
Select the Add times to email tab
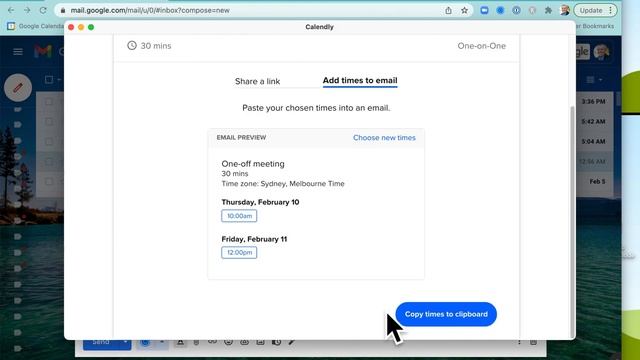tap(360, 80)
